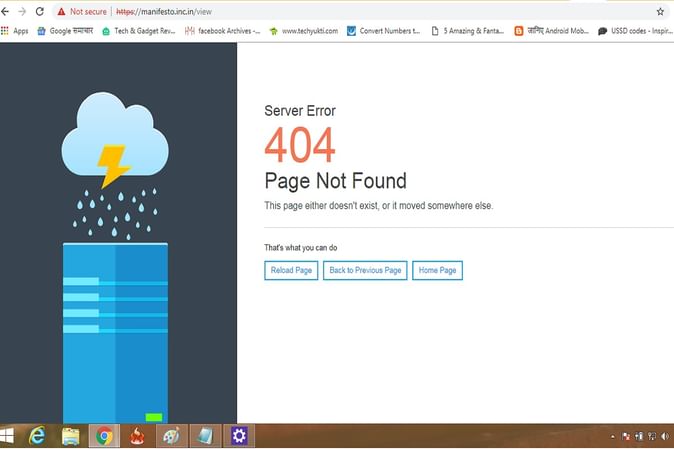Open the Google समाचार bookmark
Viewport: 674px width, 449px height.
pyautogui.click(x=66, y=31)
